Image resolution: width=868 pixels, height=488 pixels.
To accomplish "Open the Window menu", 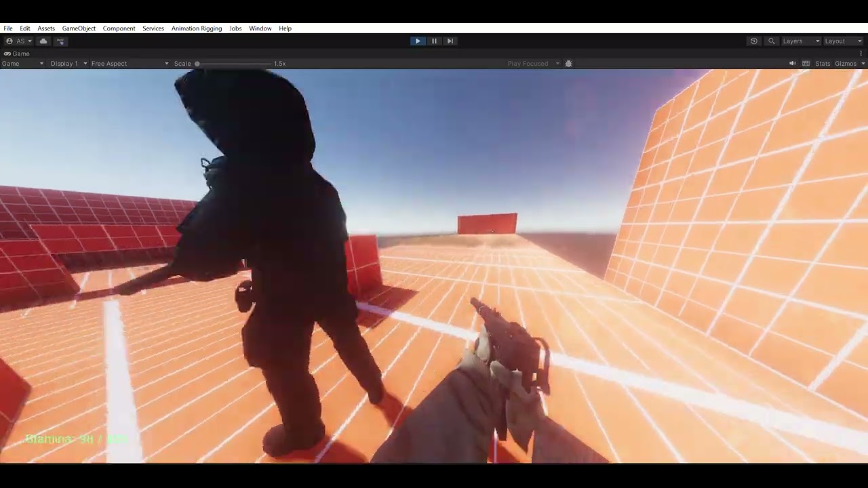I will (260, 28).
